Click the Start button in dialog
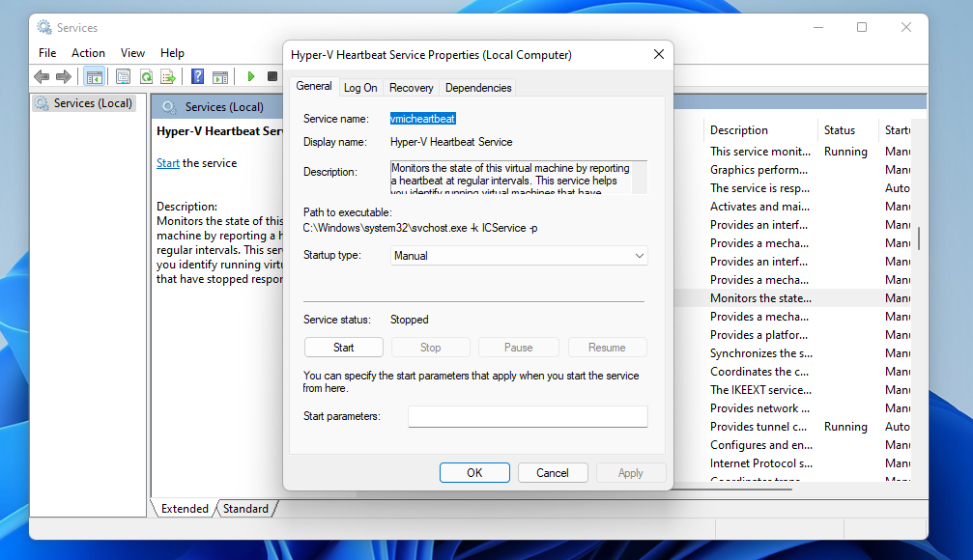Image resolution: width=973 pixels, height=560 pixels. [343, 348]
